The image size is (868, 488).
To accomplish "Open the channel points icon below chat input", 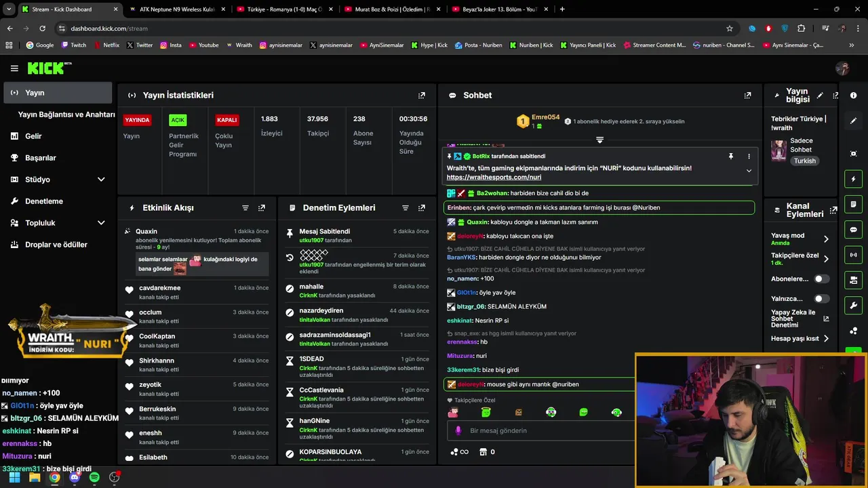I will (x=459, y=452).
